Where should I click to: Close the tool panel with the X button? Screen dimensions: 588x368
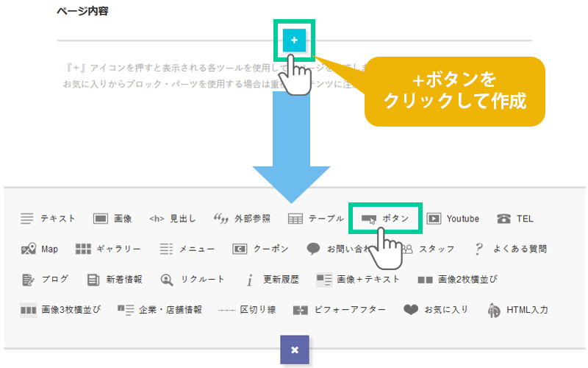(294, 350)
